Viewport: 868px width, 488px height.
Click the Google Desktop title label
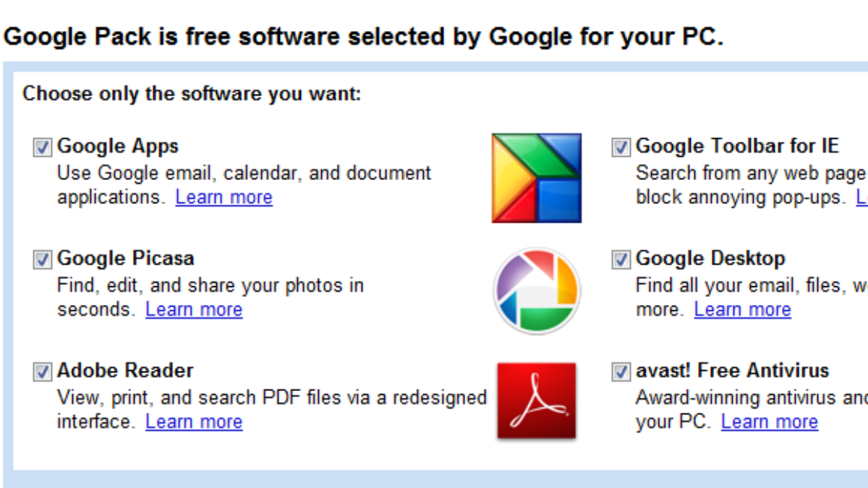point(710,258)
